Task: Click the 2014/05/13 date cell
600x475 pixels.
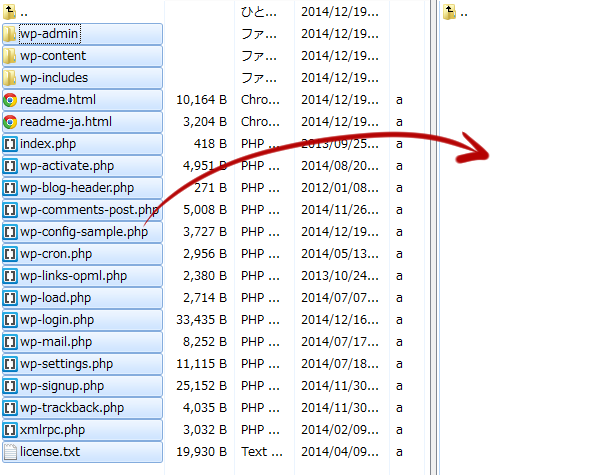Action: [x=340, y=254]
